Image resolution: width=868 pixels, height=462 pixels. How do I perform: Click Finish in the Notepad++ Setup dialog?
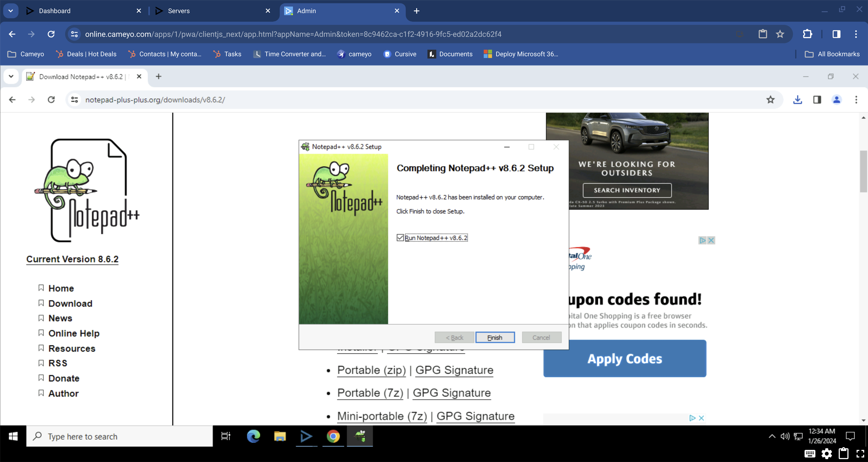click(x=495, y=338)
